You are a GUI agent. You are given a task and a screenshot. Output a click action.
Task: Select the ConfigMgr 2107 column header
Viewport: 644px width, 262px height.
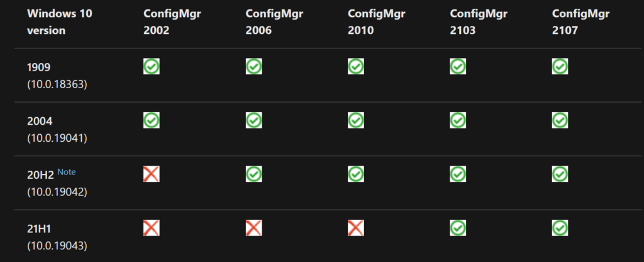[x=580, y=22]
